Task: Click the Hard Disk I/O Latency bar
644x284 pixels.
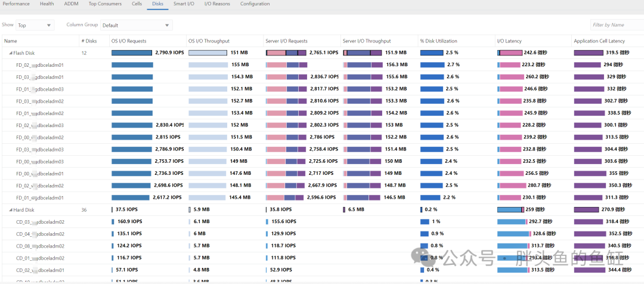Action: point(510,210)
